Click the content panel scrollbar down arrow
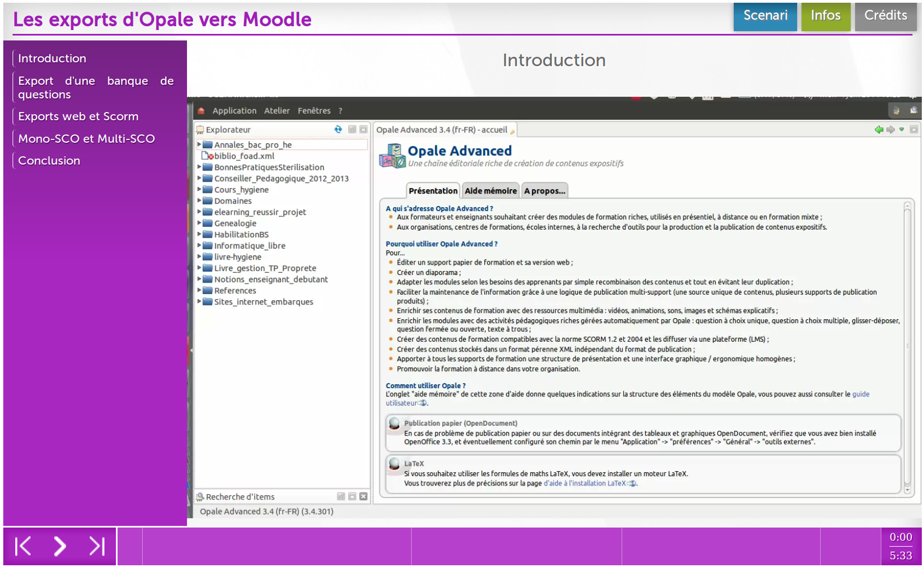 tap(908, 490)
